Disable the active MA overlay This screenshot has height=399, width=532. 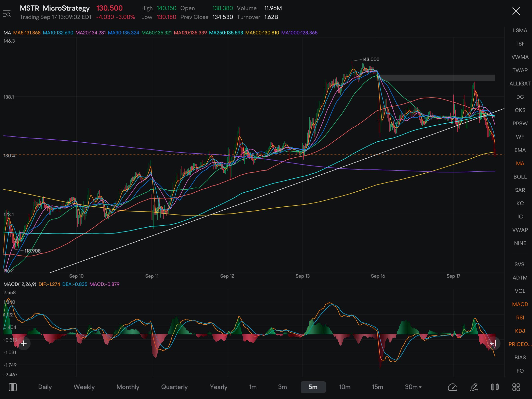(520, 164)
